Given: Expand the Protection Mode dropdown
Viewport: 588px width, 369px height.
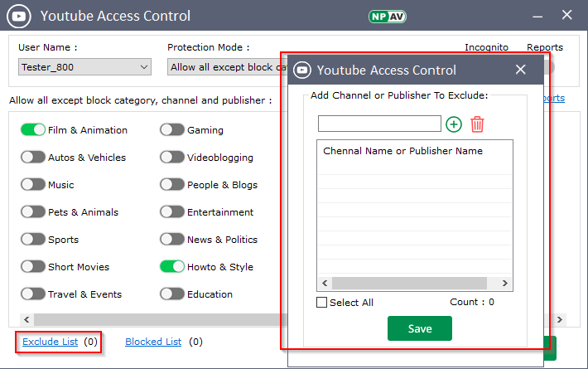Looking at the screenshot, I should [x=224, y=67].
